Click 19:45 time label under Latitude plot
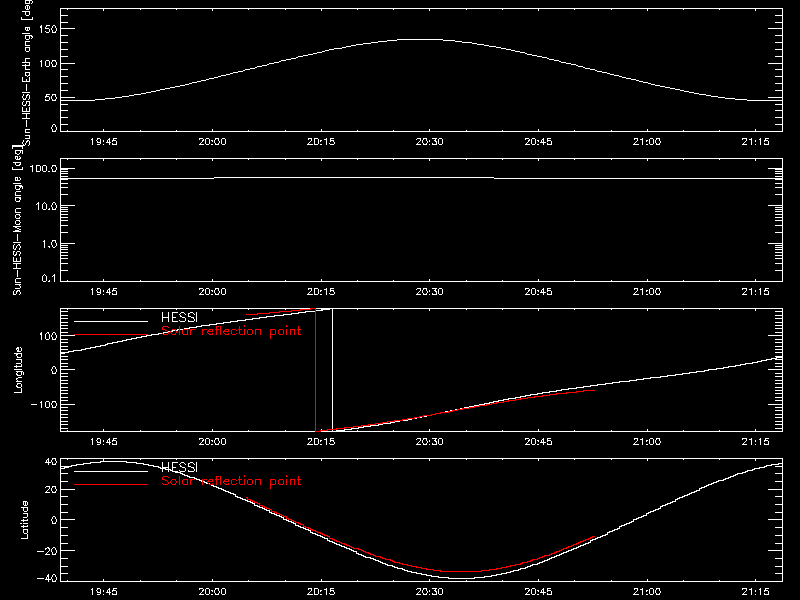This screenshot has height=600, width=800. 104,592
